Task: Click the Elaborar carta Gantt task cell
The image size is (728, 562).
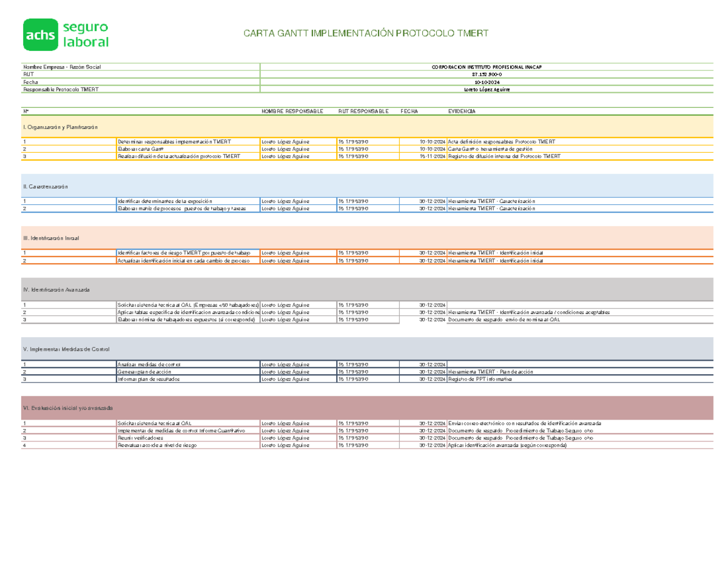Action: 187,149
